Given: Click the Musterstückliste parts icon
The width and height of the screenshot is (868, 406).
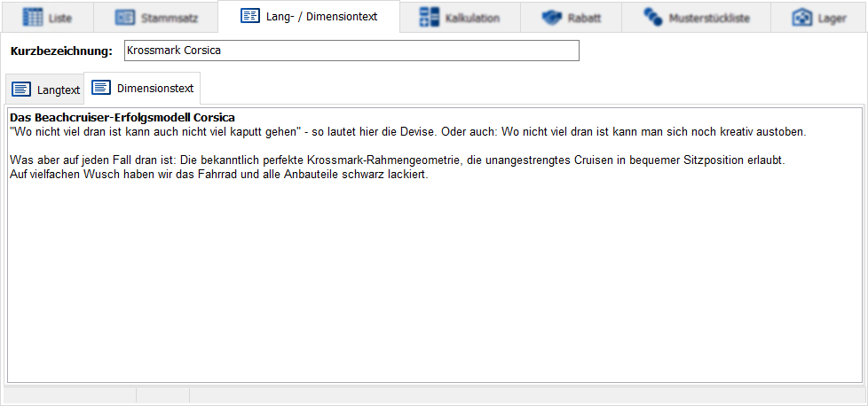Looking at the screenshot, I should [x=652, y=17].
